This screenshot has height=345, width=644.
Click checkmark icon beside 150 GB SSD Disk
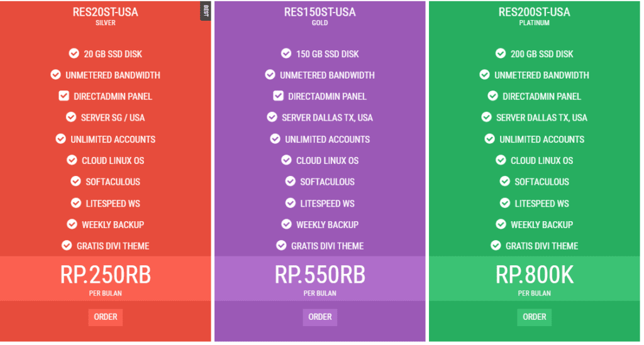pyautogui.click(x=286, y=53)
